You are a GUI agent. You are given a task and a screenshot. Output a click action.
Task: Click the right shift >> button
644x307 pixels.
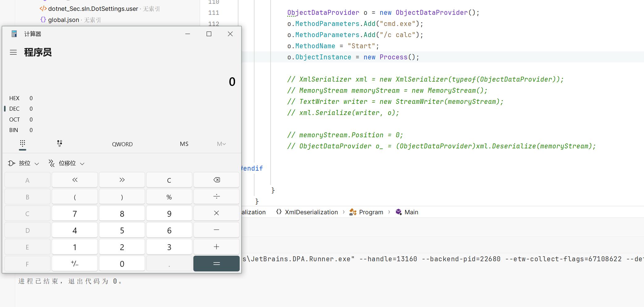tap(122, 180)
